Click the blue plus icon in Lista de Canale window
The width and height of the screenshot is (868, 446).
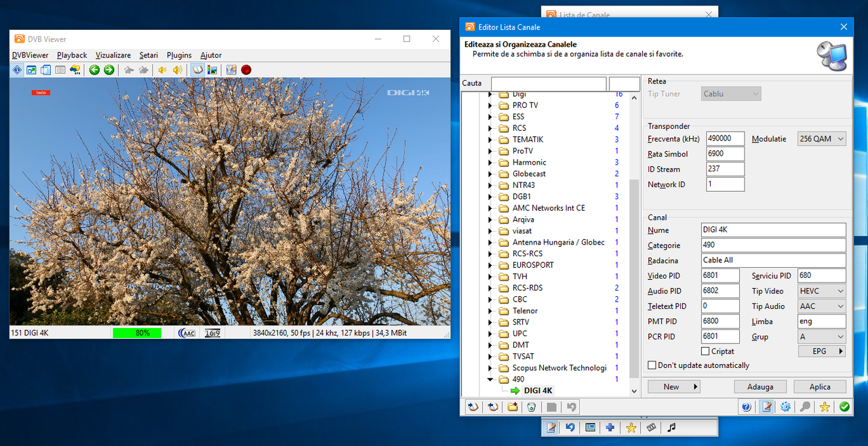(x=610, y=427)
